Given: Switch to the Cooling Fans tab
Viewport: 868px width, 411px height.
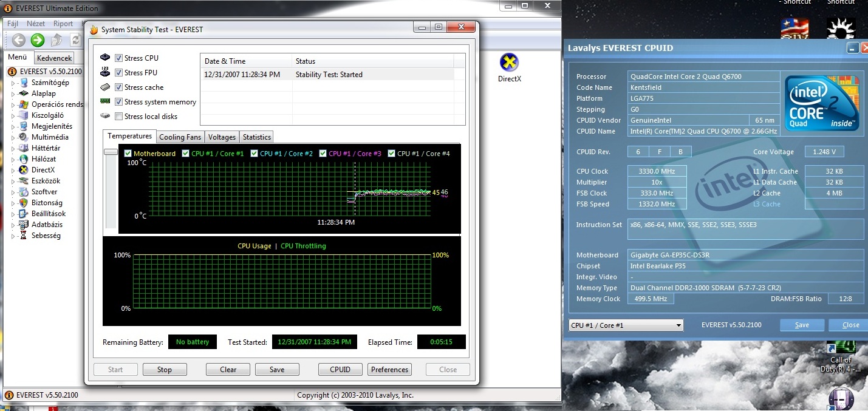Looking at the screenshot, I should pos(180,137).
